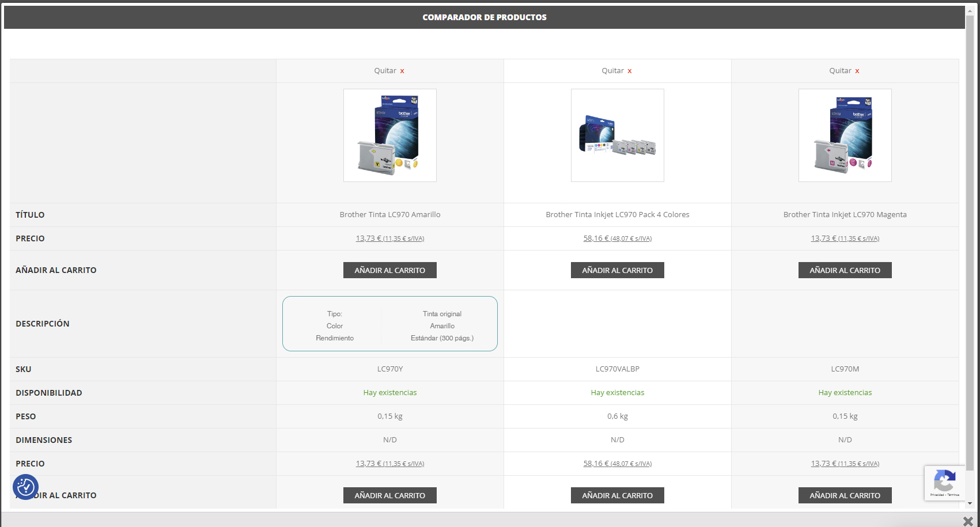The width and height of the screenshot is (980, 527).
Task: Open Brother LC970 Magenta product image
Action: click(x=845, y=135)
